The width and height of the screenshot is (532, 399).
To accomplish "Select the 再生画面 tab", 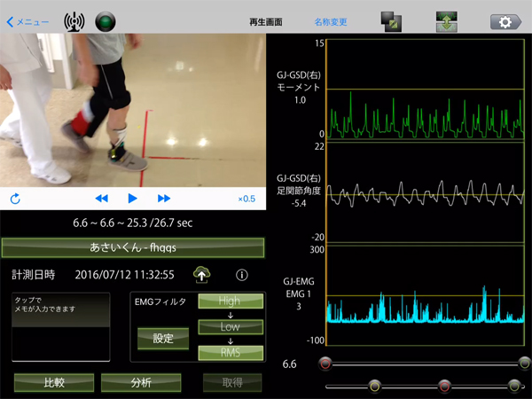I will (266, 22).
